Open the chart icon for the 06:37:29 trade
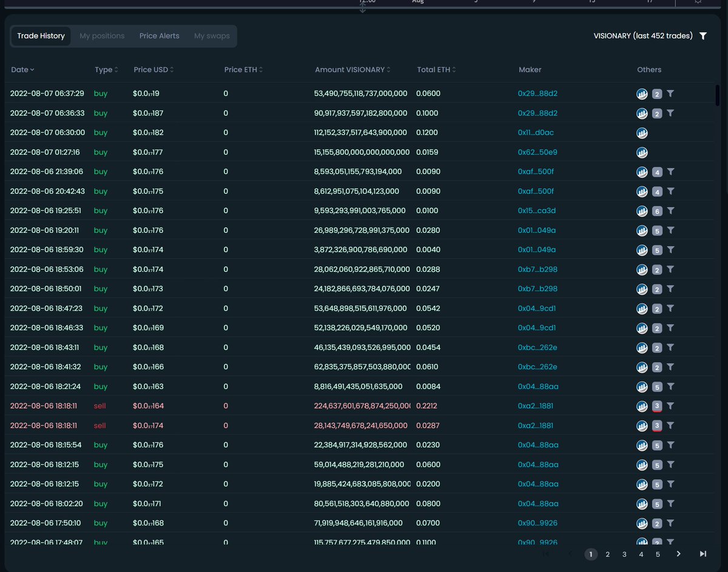This screenshot has width=728, height=572. (x=642, y=94)
